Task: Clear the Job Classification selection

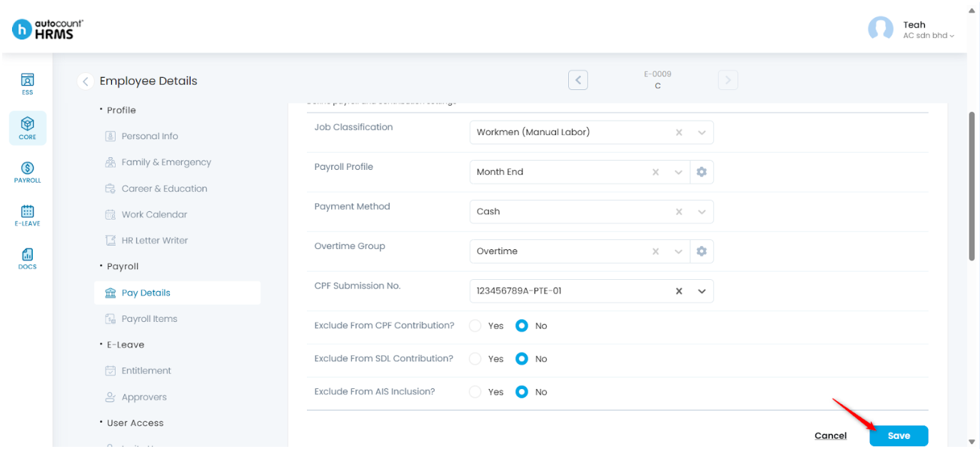Action: point(679,132)
